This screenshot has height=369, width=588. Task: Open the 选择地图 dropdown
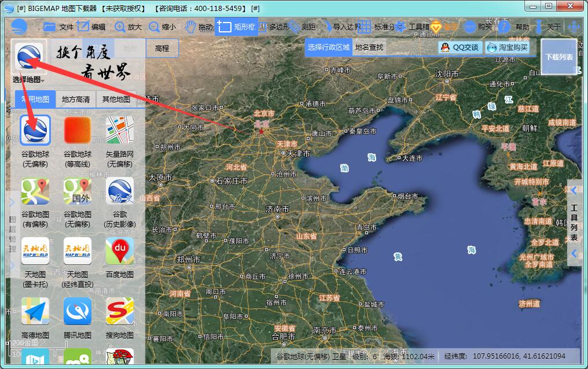(28, 79)
